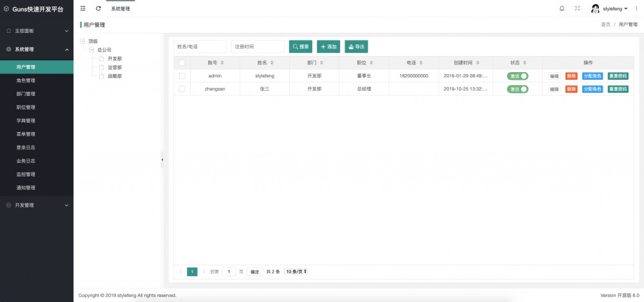Expand the 开发管理 sidebar section
Screen dimensions: 644x302
(66, 205)
